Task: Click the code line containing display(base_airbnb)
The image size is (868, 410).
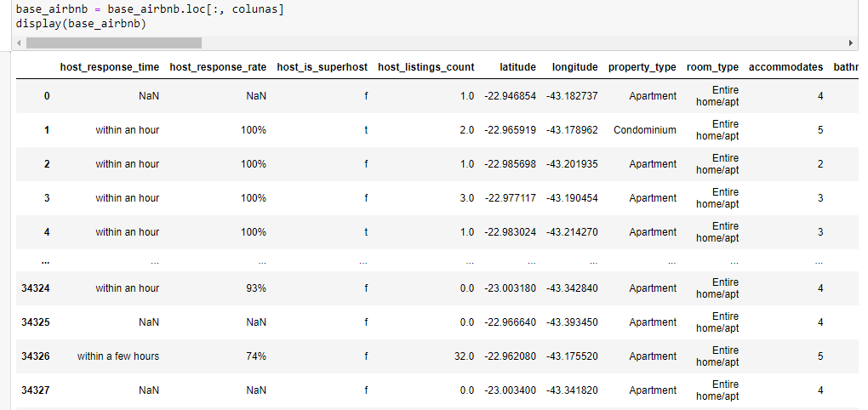Action: [x=82, y=24]
